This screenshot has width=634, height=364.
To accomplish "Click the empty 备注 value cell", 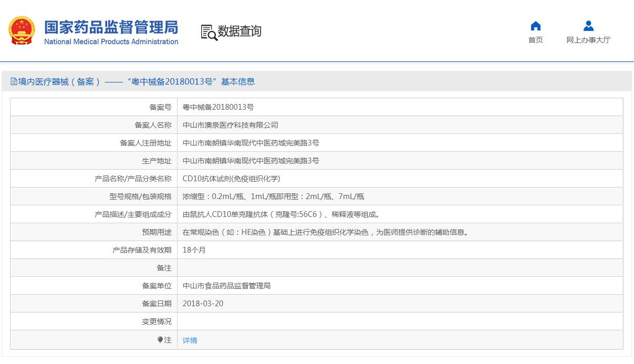I will click(400, 268).
